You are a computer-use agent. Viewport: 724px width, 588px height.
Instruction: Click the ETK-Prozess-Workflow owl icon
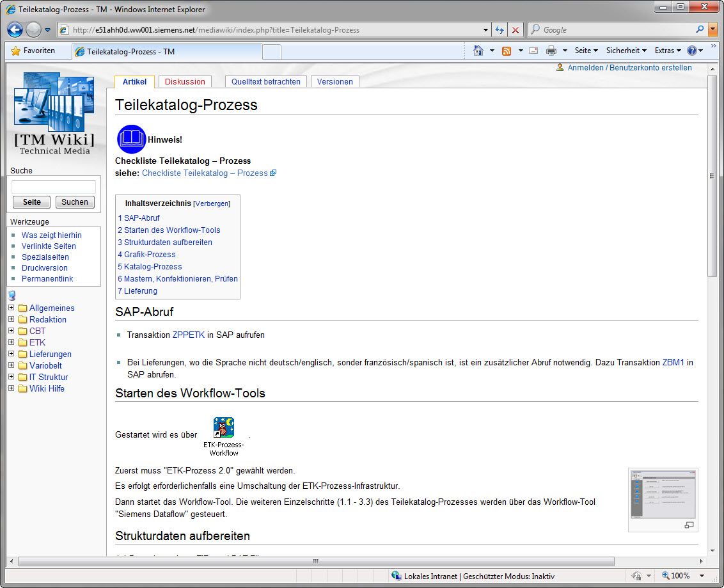[x=223, y=427]
